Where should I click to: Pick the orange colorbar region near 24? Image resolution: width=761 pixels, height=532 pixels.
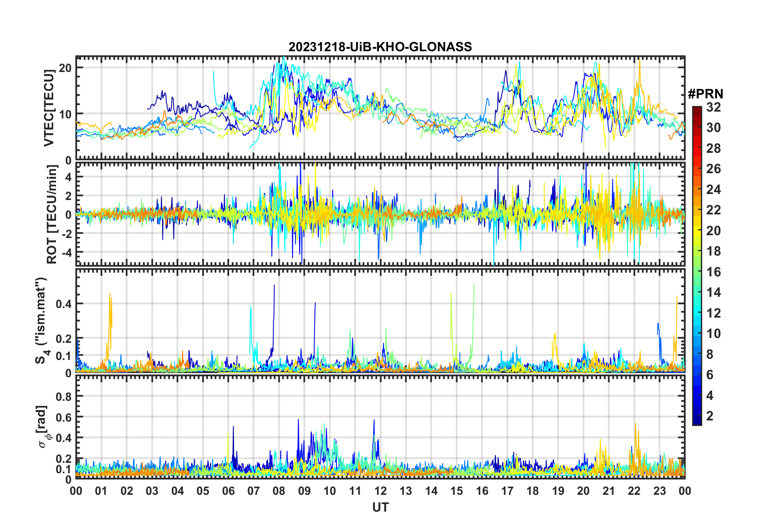(x=697, y=190)
